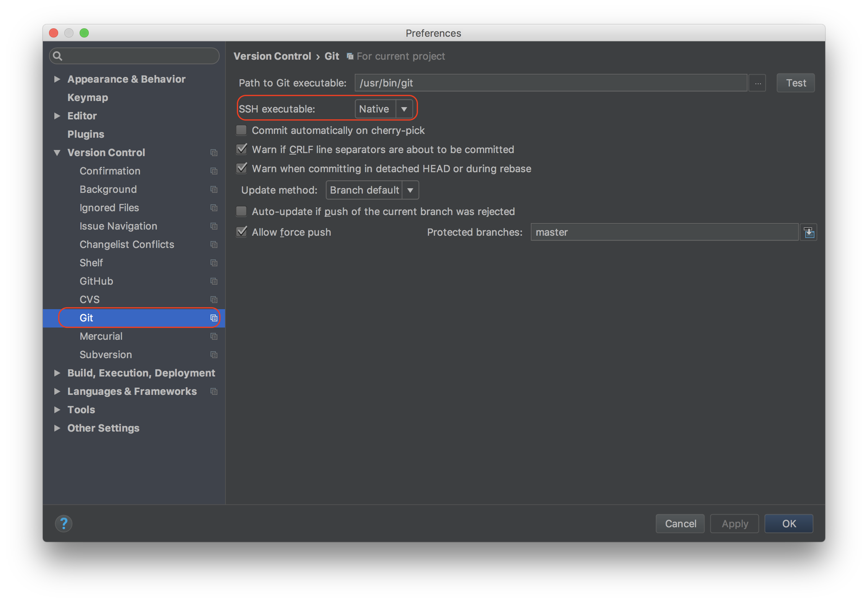Open the Git executable file browser via ... icon
868x603 pixels.
click(757, 83)
